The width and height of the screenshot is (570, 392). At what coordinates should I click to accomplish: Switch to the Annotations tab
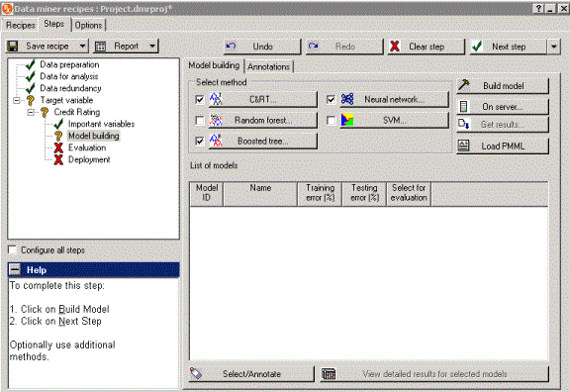pyautogui.click(x=268, y=66)
